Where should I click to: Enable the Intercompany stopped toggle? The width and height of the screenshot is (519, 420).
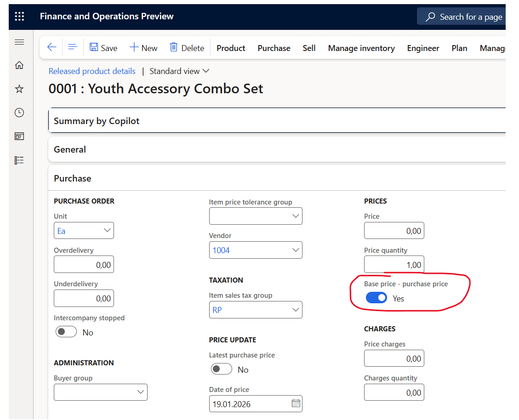66,332
